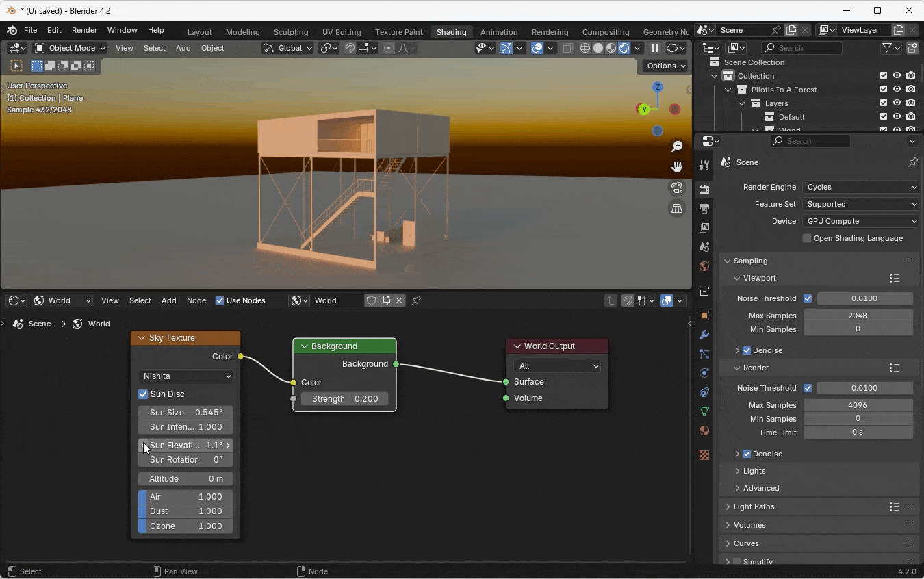Toggle X-ray mode in viewport
The width and height of the screenshot is (924, 579).
pyautogui.click(x=567, y=48)
